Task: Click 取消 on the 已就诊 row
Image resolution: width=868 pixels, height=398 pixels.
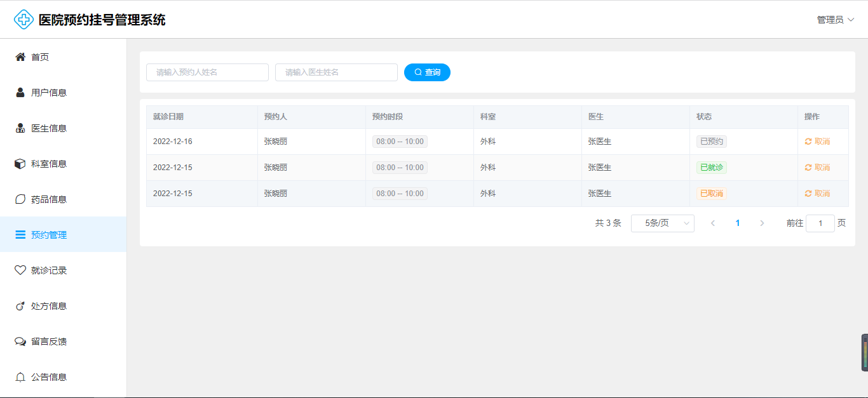Action: pyautogui.click(x=817, y=168)
